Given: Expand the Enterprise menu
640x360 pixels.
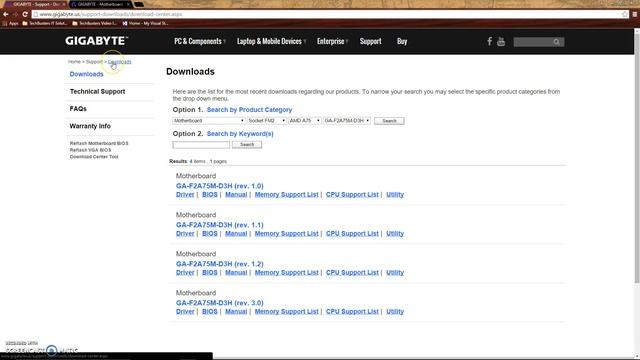Looking at the screenshot, I should pos(333,41).
